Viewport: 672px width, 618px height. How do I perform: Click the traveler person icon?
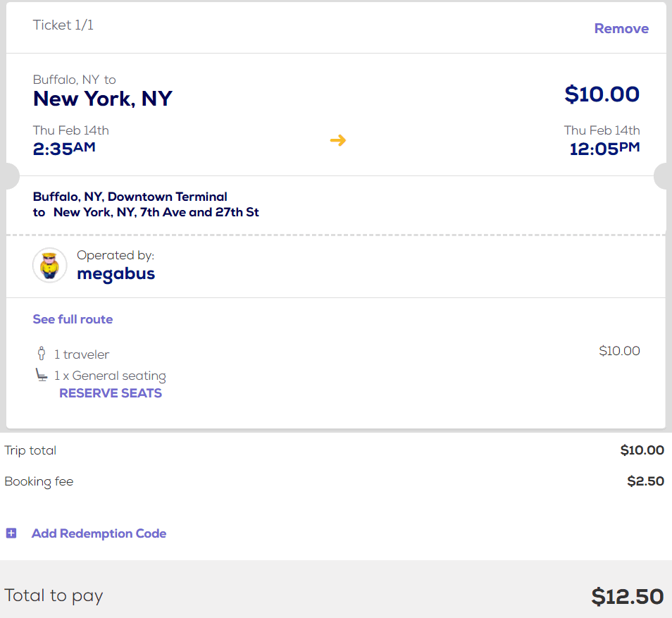point(40,354)
